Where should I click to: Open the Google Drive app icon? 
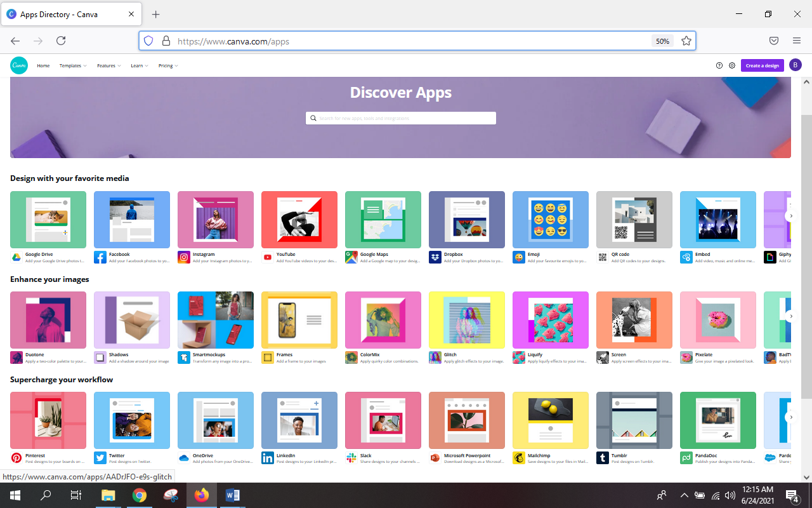pos(16,257)
